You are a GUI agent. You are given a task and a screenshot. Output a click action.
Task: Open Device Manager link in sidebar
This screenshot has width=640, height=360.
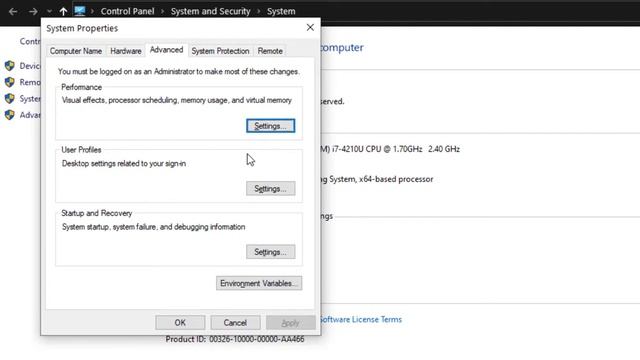(x=30, y=66)
